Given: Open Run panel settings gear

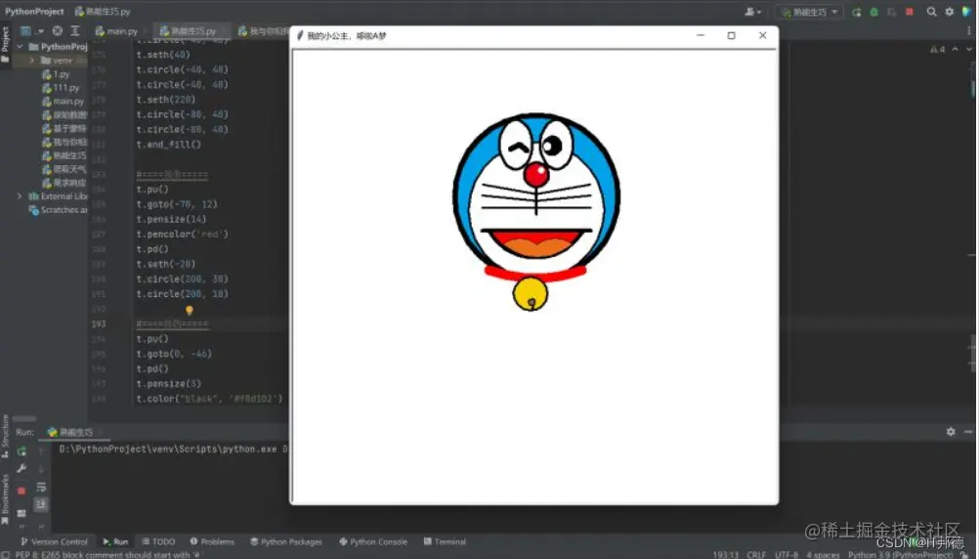Looking at the screenshot, I should (951, 431).
